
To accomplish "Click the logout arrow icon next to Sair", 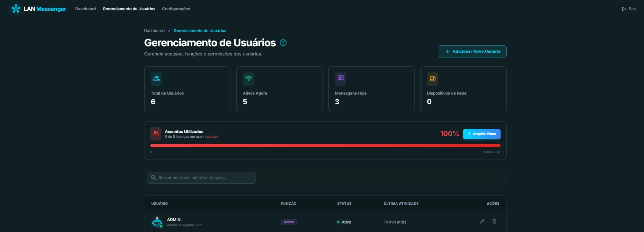I will point(624,9).
